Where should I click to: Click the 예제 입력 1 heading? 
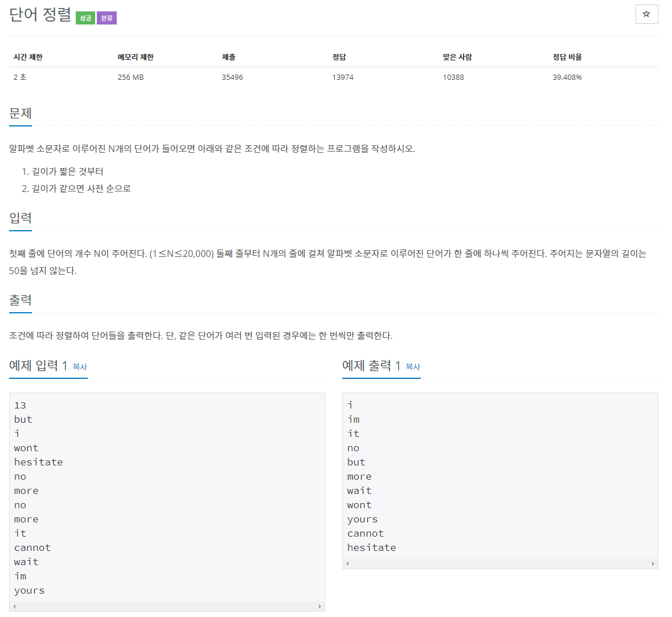coord(38,365)
